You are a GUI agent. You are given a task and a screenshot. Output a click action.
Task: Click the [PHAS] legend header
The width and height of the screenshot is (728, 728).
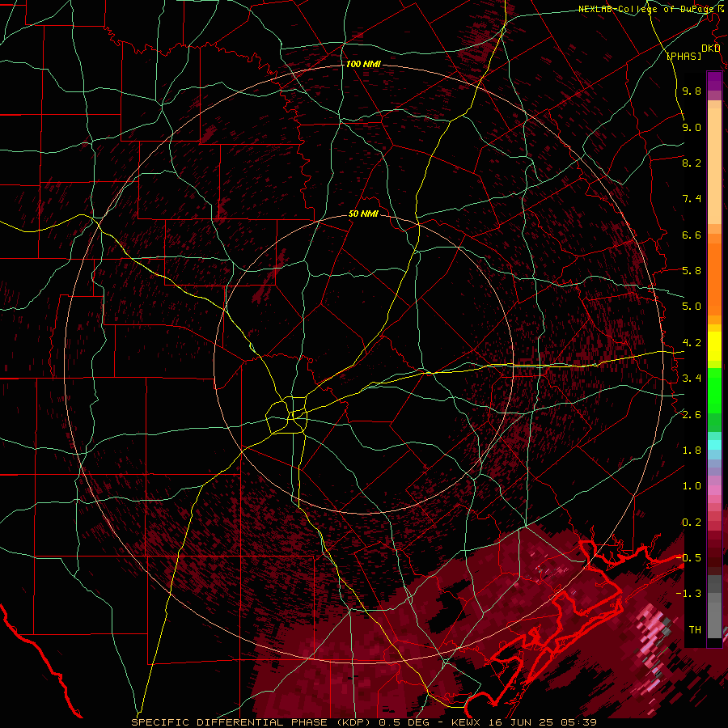(x=684, y=57)
